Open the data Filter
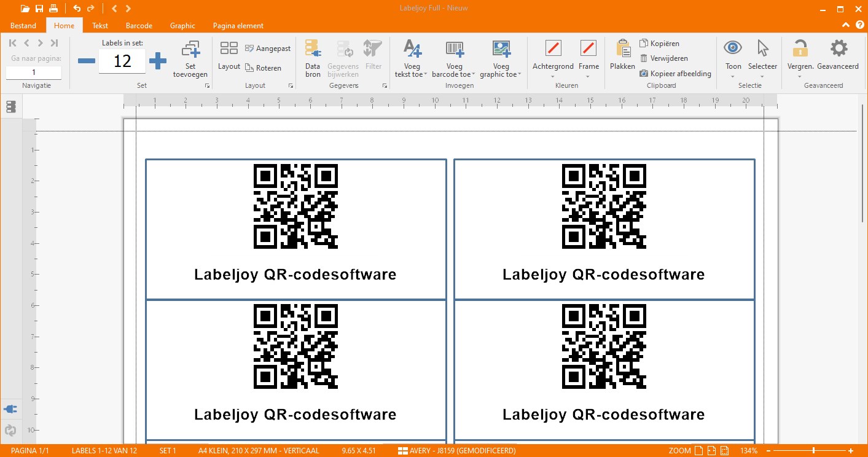The image size is (868, 457). click(373, 55)
